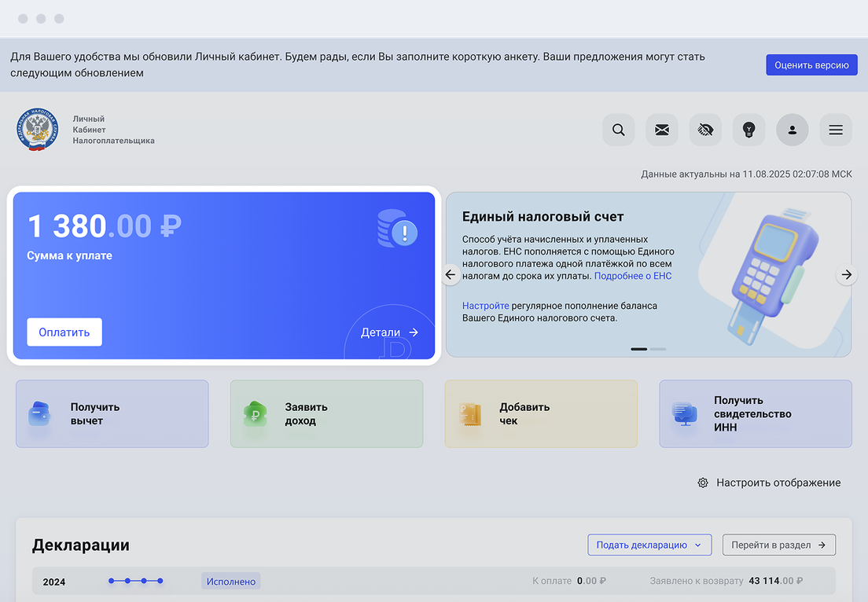868x602 pixels.
Task: Click the lightbulb hints icon
Action: pyautogui.click(x=749, y=130)
